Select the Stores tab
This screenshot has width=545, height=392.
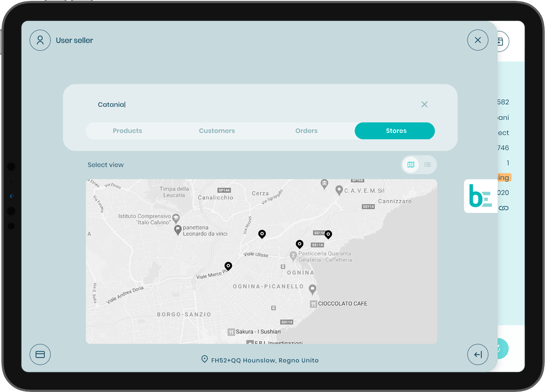[395, 131]
